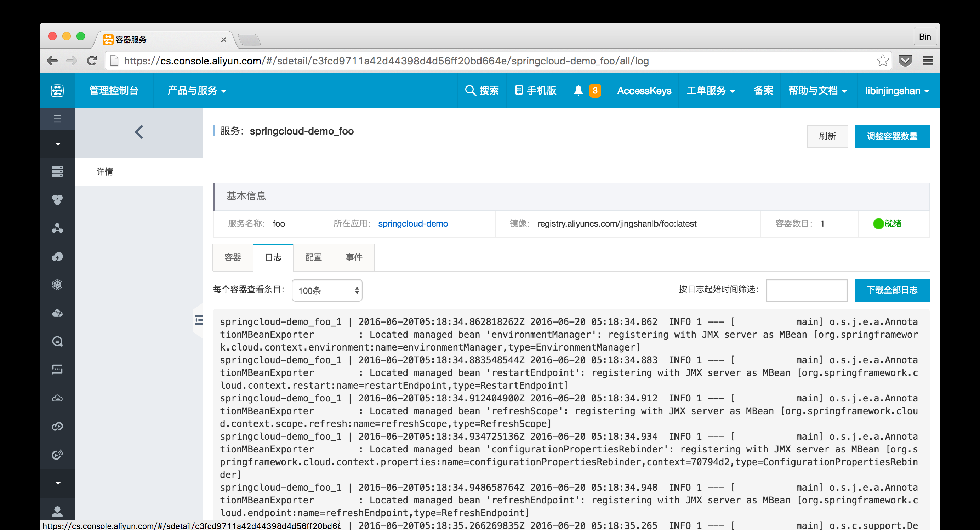The width and height of the screenshot is (980, 530).
Task: Click the Aliyun logo icon in header
Action: [57, 91]
